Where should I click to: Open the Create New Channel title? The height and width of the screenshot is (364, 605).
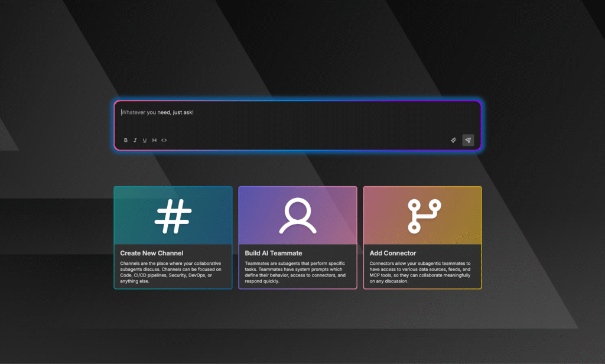[x=152, y=253]
